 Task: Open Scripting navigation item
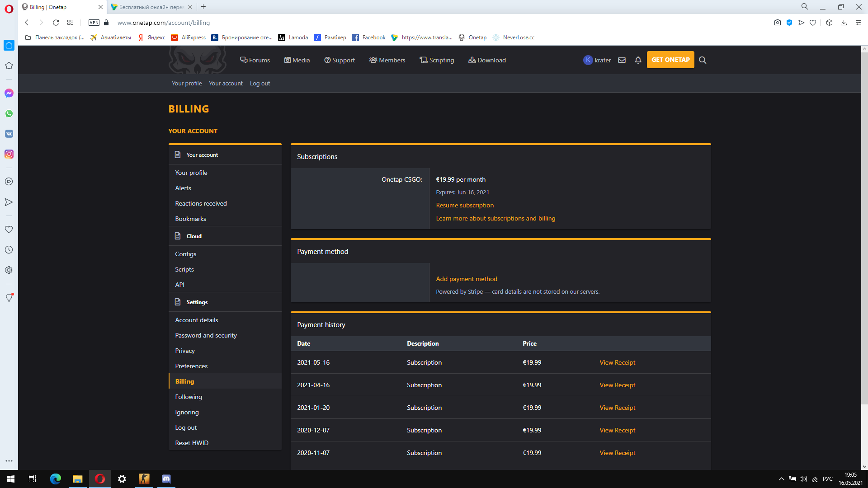pos(437,60)
